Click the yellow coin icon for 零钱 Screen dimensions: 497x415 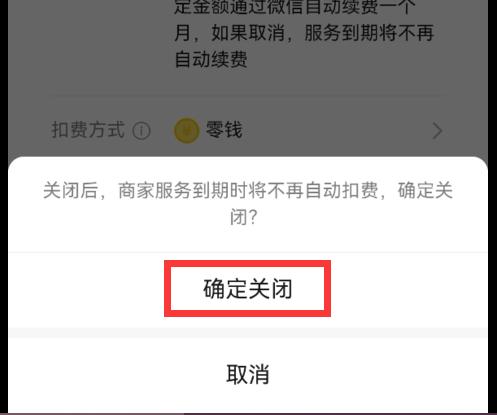[x=187, y=131]
